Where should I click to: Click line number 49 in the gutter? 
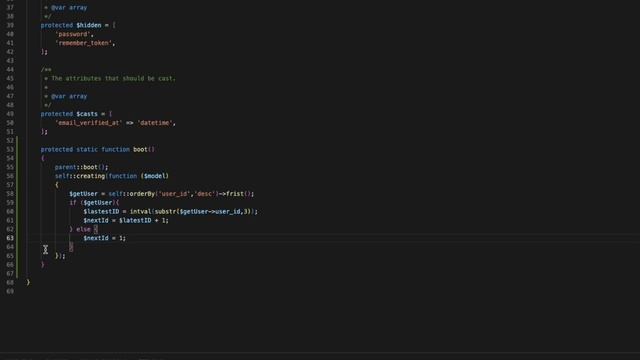10,114
